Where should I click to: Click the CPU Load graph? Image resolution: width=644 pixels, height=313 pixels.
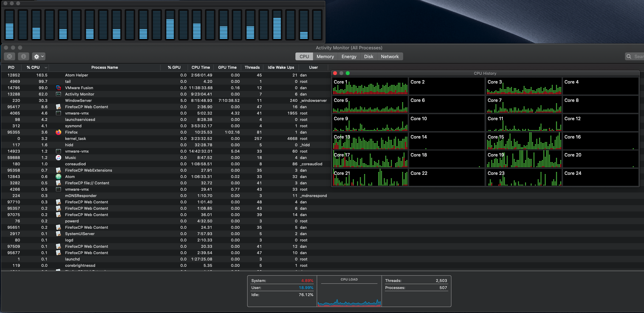349,295
